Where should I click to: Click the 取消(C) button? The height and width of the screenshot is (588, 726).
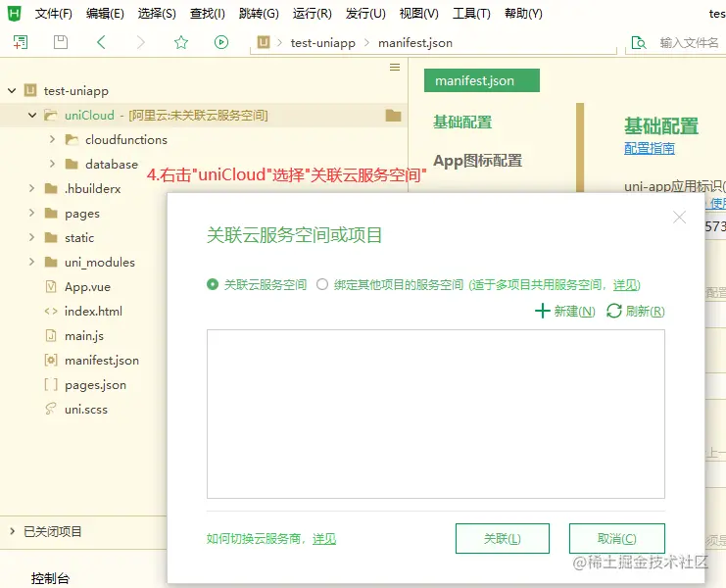[616, 538]
